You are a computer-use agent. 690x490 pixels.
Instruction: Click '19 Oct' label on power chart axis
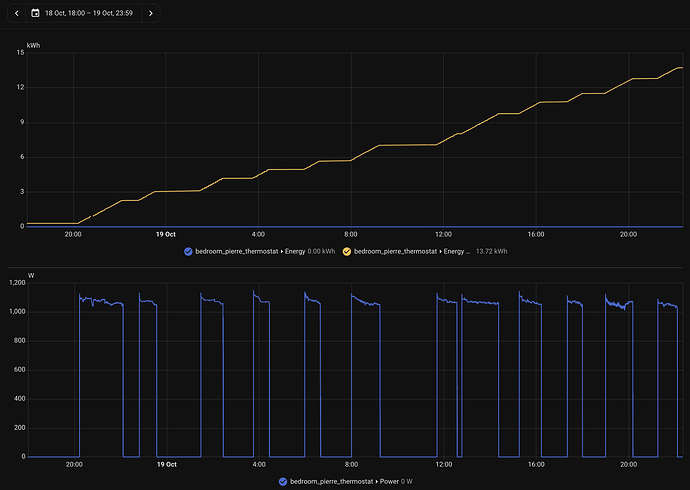click(x=167, y=464)
